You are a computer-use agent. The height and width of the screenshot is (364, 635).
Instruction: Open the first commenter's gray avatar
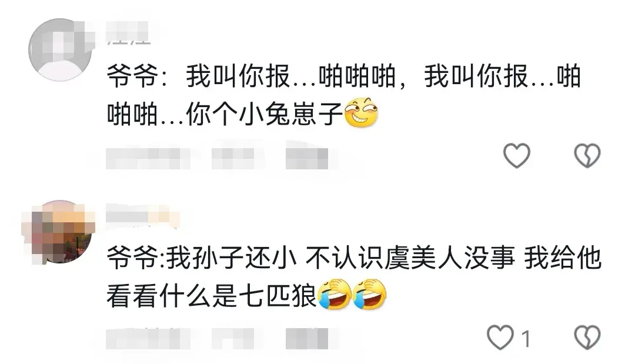pyautogui.click(x=60, y=50)
